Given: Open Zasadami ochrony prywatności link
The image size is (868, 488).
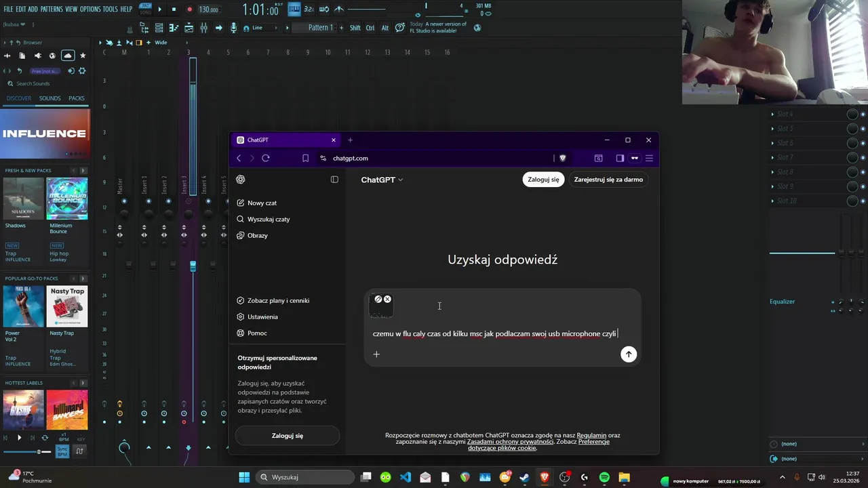Looking at the screenshot, I should pyautogui.click(x=511, y=442).
